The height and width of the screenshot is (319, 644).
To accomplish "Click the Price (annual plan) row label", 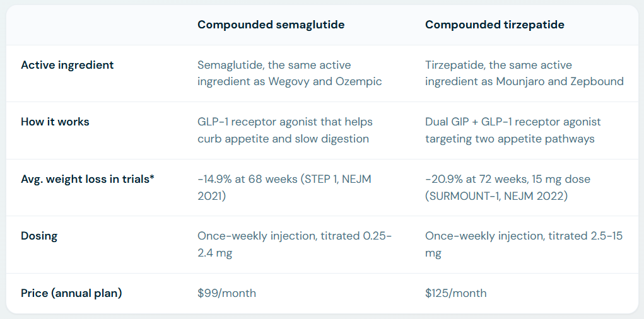I will (71, 293).
